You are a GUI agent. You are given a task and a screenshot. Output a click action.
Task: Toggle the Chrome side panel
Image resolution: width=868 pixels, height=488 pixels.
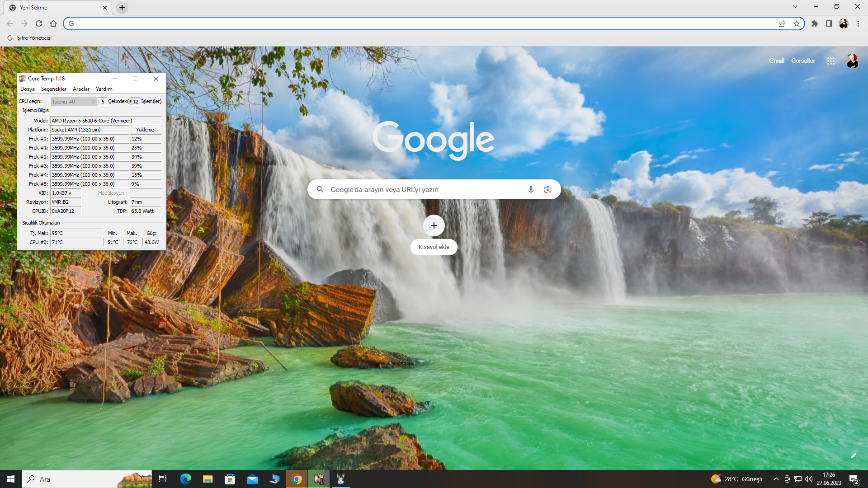point(829,23)
